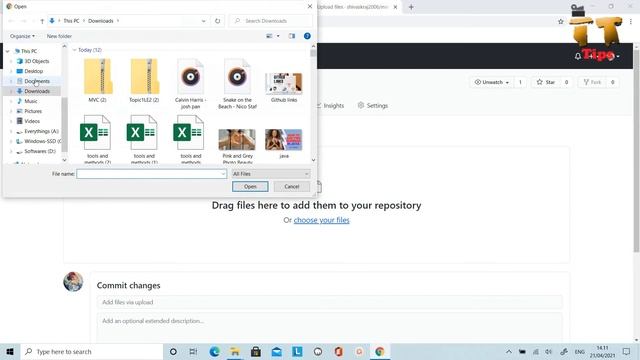Open File Explorer from the taskbar

tap(235, 351)
